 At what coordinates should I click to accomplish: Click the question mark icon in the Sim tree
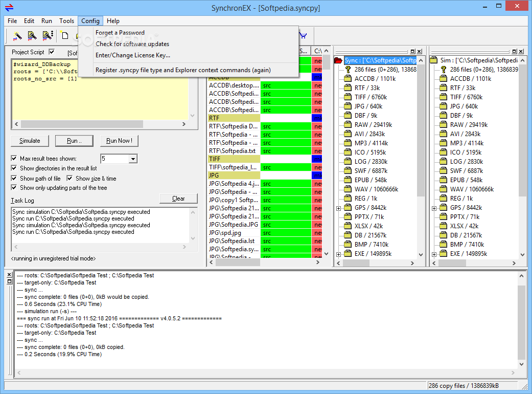[443, 69]
